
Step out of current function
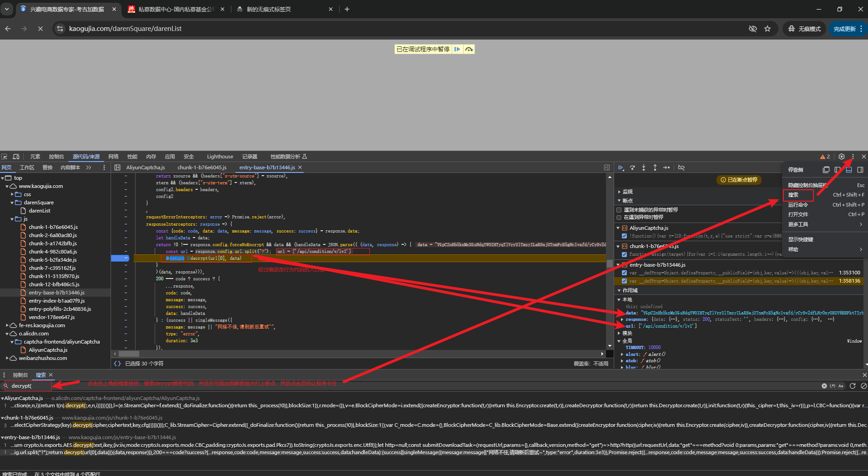click(x=655, y=168)
